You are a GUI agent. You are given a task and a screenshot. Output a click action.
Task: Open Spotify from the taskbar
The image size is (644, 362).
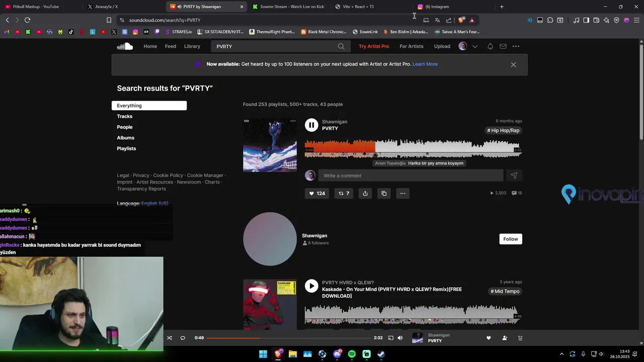pos(352,354)
